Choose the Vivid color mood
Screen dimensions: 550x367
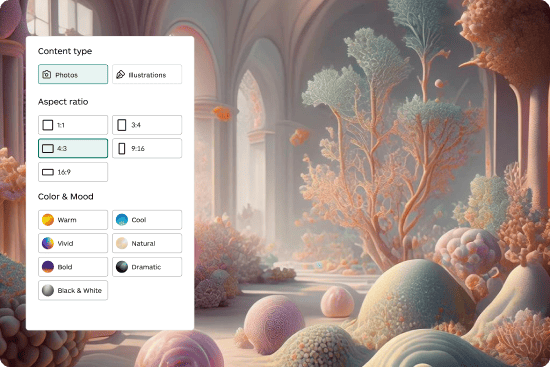[73, 243]
